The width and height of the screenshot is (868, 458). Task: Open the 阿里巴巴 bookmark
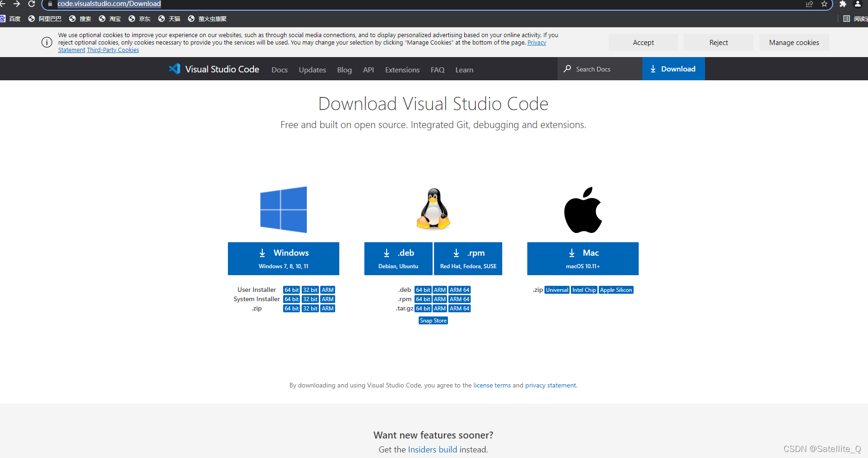click(x=45, y=19)
